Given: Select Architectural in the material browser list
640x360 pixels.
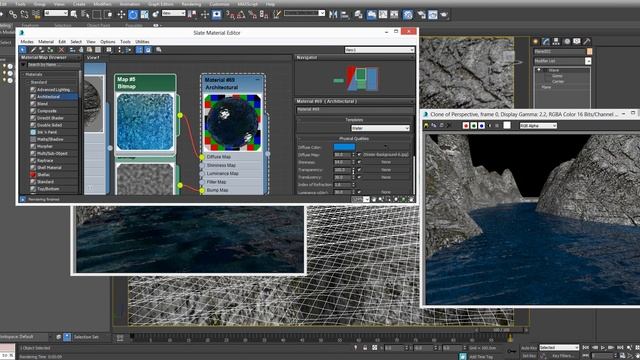Looking at the screenshot, I should pyautogui.click(x=54, y=97).
